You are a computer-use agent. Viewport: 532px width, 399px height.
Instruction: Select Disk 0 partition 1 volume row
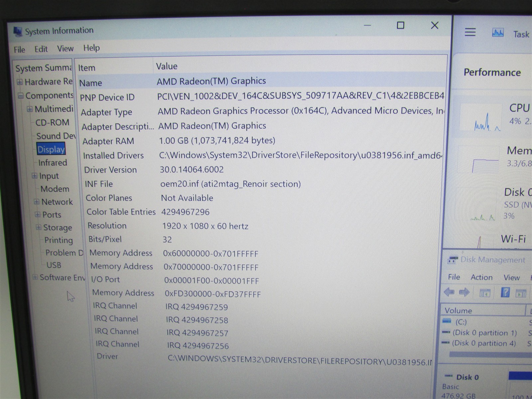(480, 332)
